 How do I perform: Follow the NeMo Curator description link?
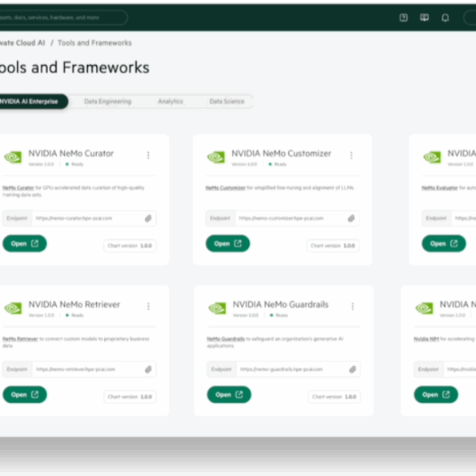18,188
